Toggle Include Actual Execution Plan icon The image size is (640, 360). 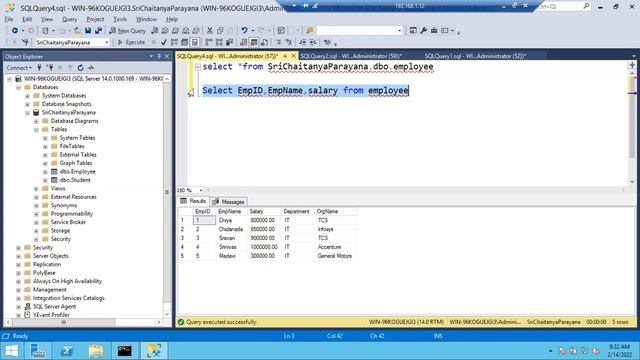pos(209,42)
